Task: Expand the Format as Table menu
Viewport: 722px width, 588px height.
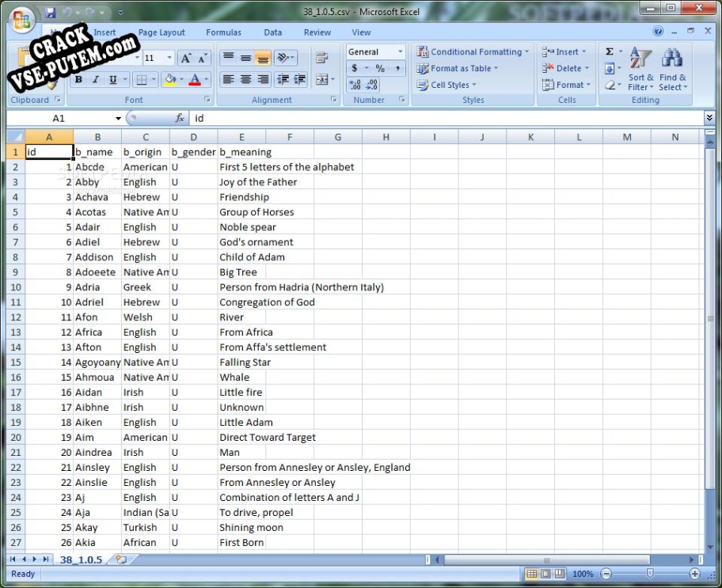Action: (x=458, y=68)
